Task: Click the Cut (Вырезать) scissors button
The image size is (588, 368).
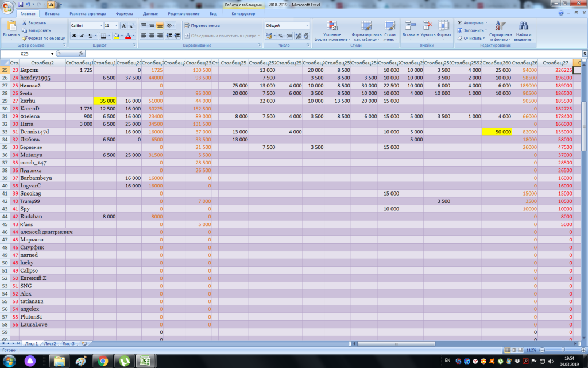Action: click(x=34, y=22)
